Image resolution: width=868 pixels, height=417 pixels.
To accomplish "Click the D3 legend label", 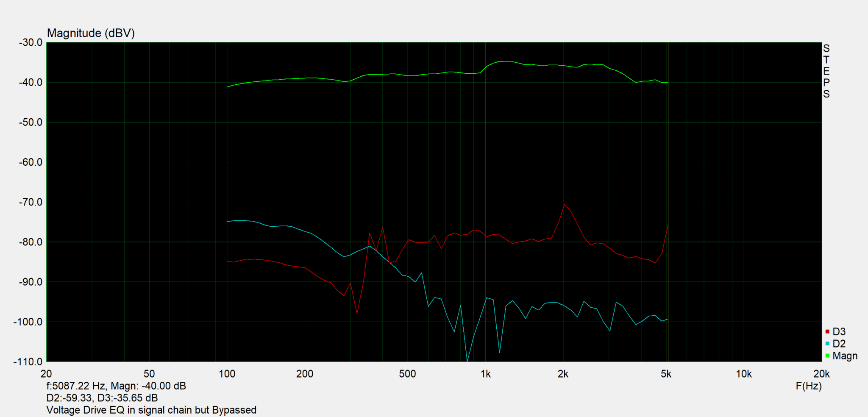I will coord(839,331).
